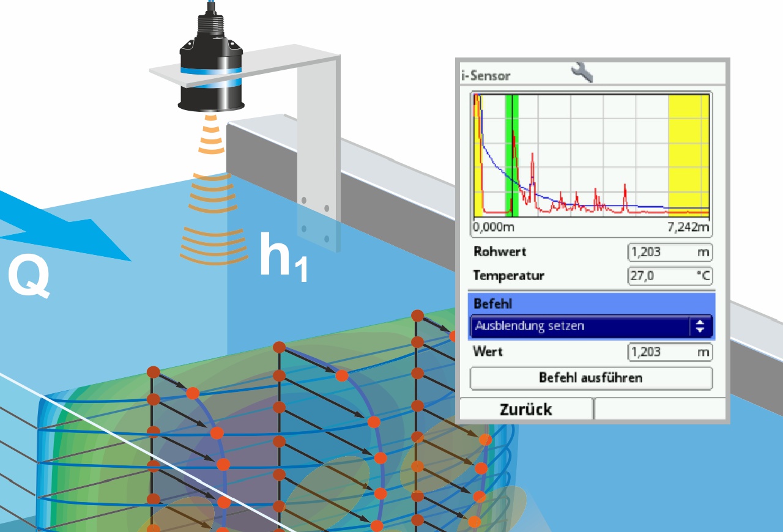This screenshot has height=532, width=783.
Task: Click the right yellow zone of the echo graph
Action: (688, 155)
